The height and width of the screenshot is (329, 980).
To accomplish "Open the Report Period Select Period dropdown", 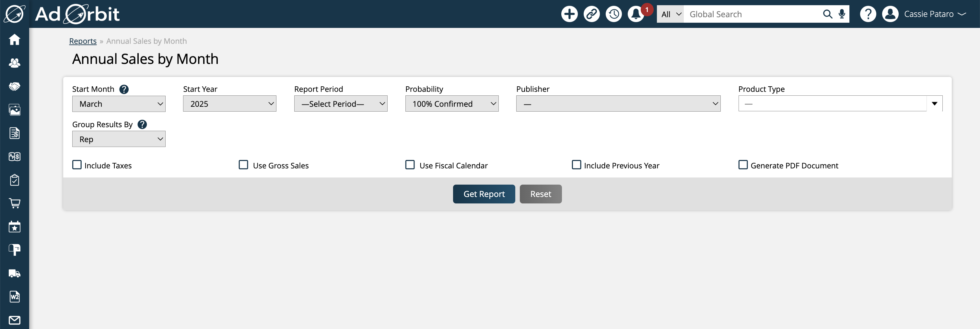I will click(x=341, y=104).
